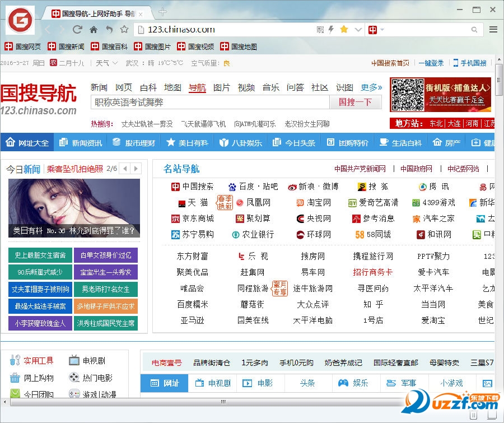Click the QR code ad banner
Image resolution: width=504 pixels, height=423 pixels.
(x=440, y=95)
